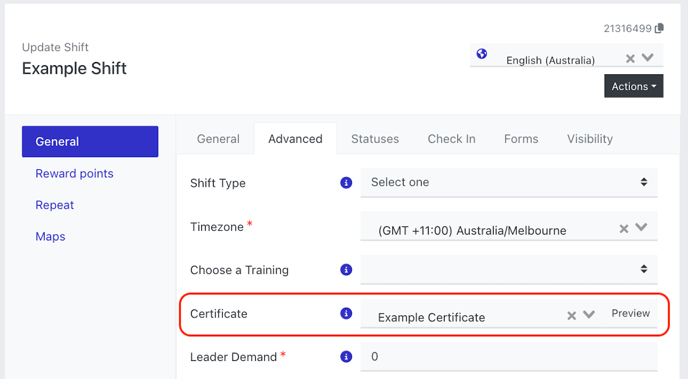Screen dimensions: 688x379
Task: Copy the shift ID 21316499 icon
Action: [659, 29]
